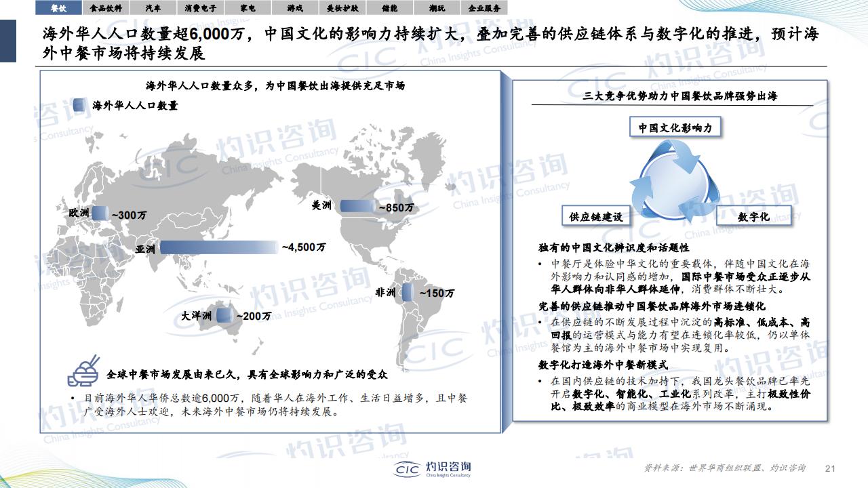Image resolution: width=868 pixels, height=488 pixels.
Task: Click the 亚洲 region label
Action: 145,249
